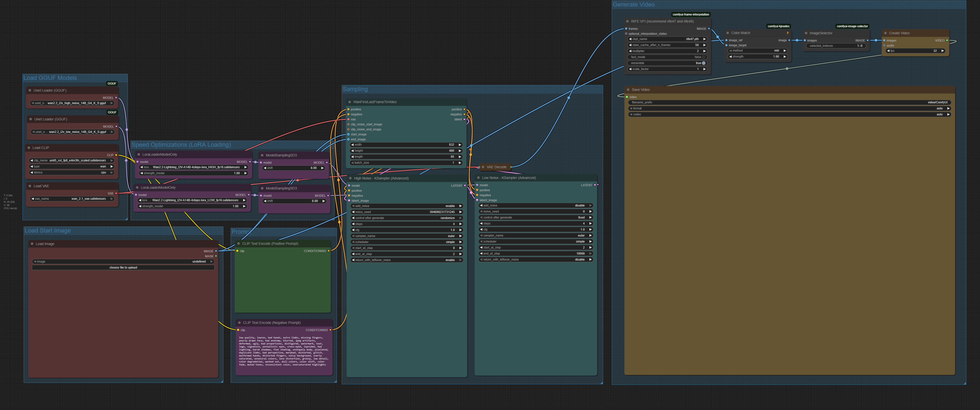Screen dimensions: 980x410
Task: Collapse the Load CLIP node via its dot
Action: 29,148
